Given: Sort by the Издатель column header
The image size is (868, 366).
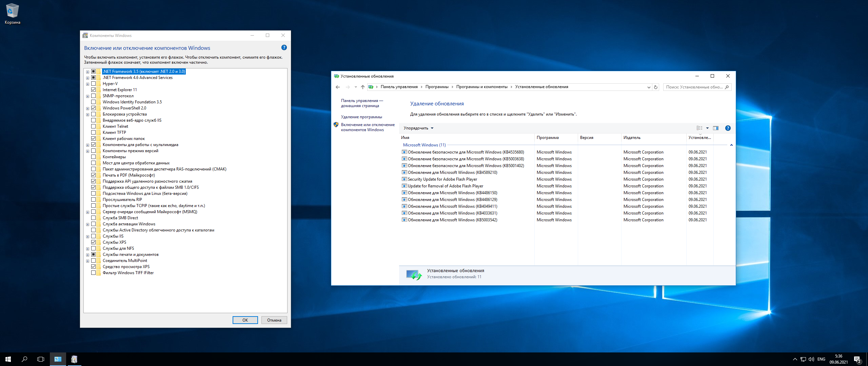Looking at the screenshot, I should (654, 138).
